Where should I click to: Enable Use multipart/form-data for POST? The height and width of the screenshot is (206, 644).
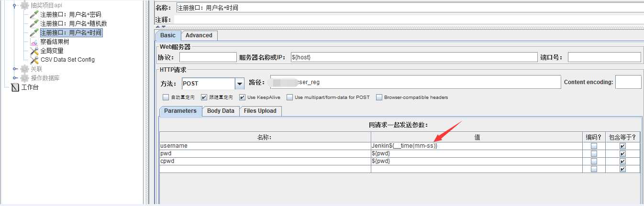tap(290, 98)
